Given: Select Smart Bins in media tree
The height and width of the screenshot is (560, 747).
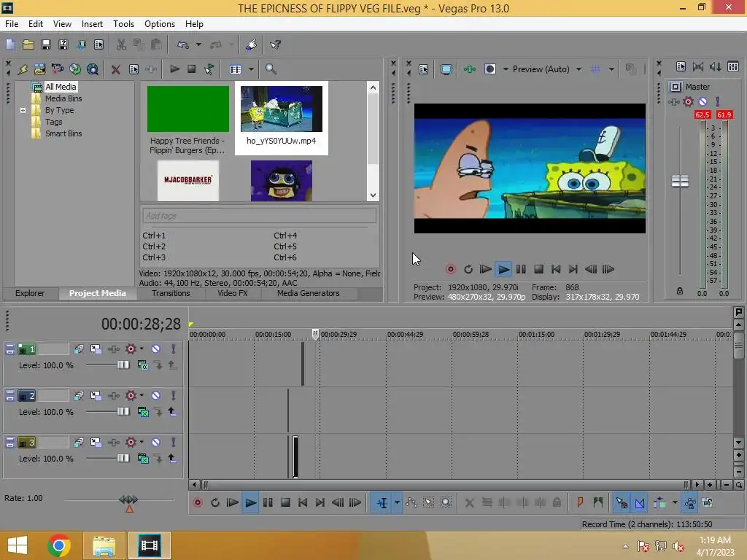Looking at the screenshot, I should tap(63, 134).
